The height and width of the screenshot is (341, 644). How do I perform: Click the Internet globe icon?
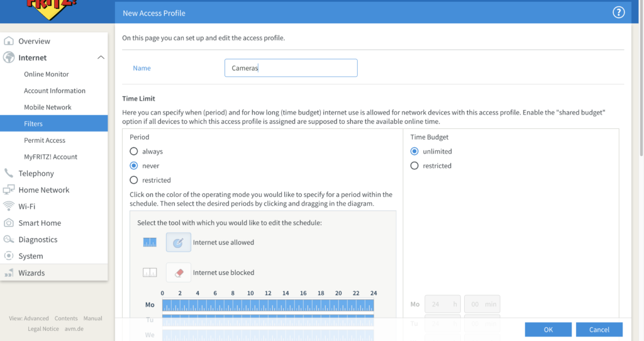(9, 57)
